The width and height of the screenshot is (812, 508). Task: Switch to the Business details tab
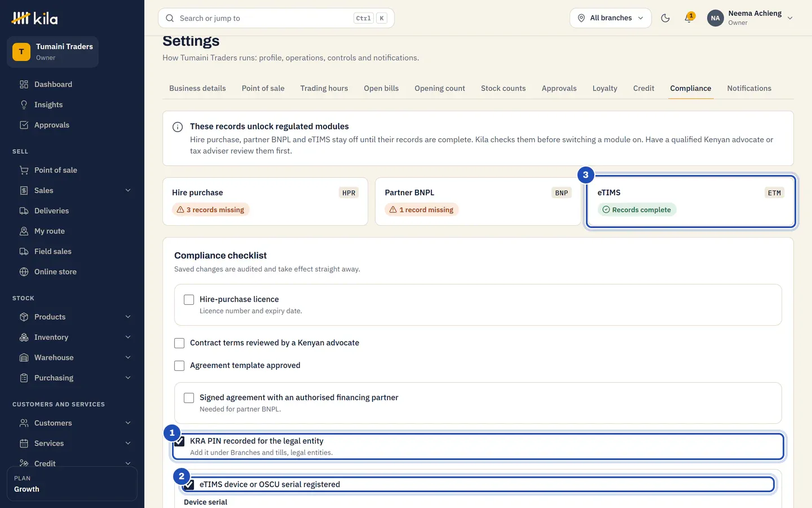tap(197, 89)
